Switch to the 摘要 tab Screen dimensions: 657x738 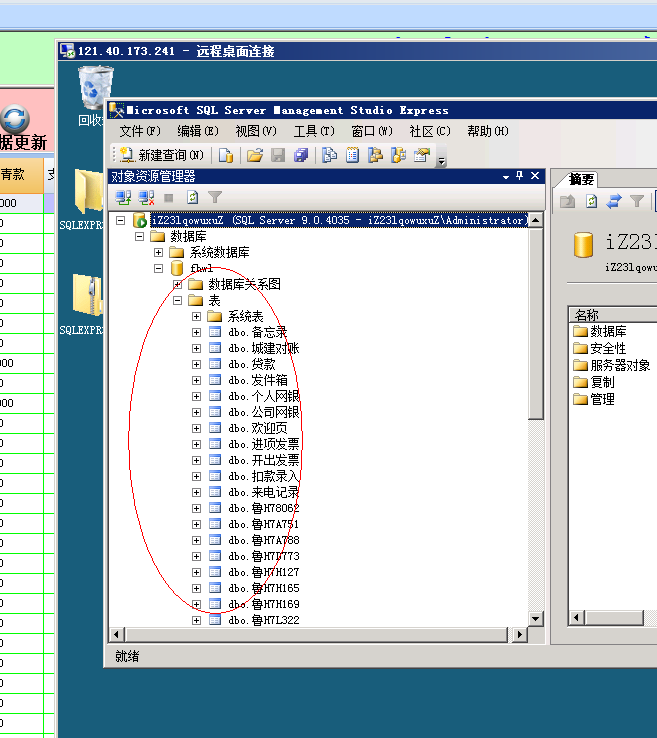[581, 179]
